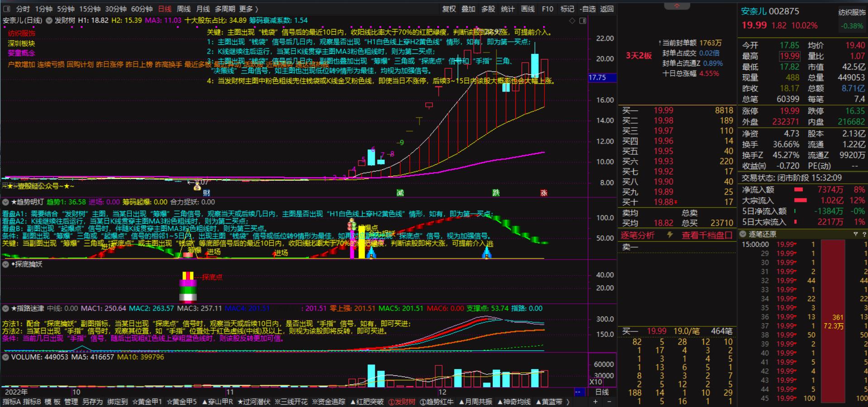Select the ※三线开花 indicator tab
The width and height of the screenshot is (868, 407).
291,402
